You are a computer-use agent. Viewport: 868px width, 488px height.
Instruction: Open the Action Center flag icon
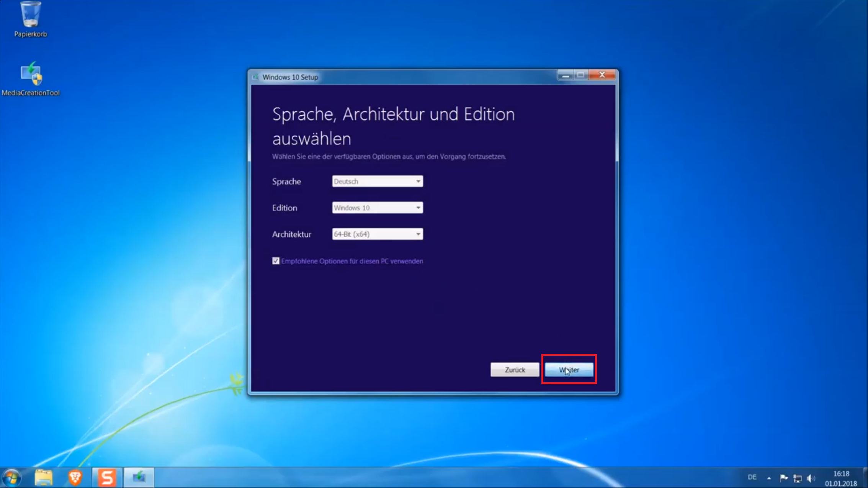click(783, 478)
